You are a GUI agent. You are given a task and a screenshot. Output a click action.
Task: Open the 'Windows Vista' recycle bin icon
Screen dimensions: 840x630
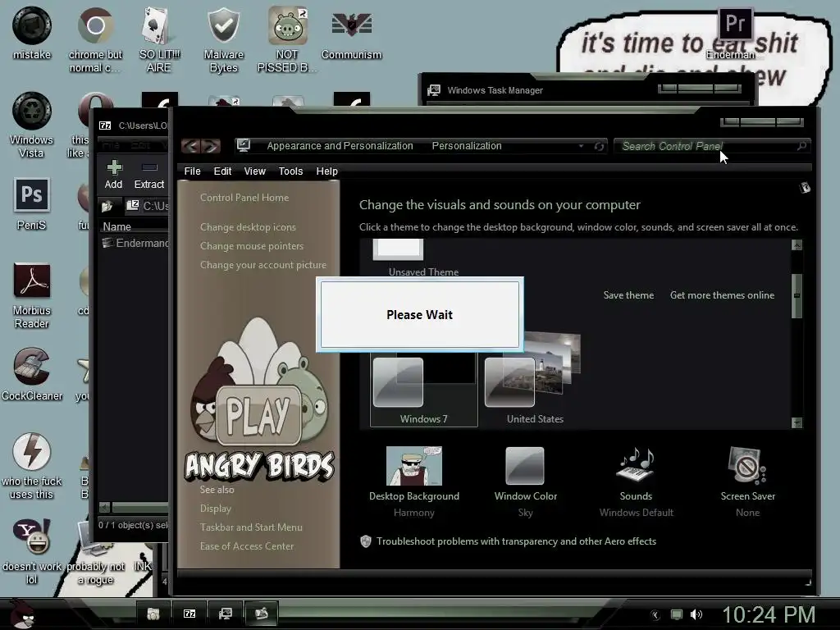[32, 126]
